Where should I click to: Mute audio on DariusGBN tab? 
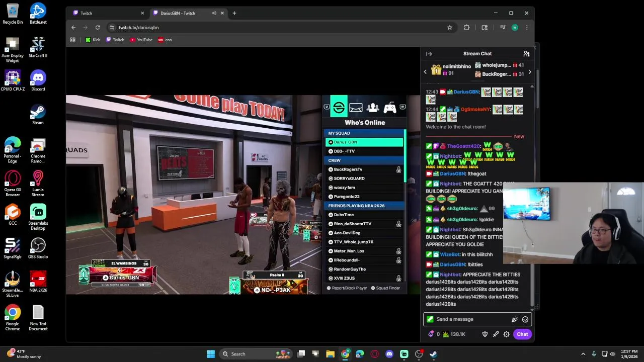pyautogui.click(x=214, y=13)
